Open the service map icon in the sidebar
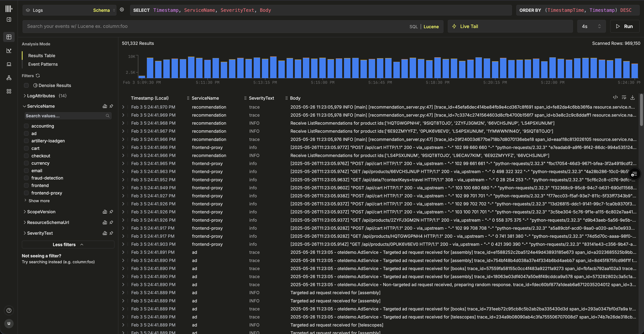This screenshot has width=644, height=334. point(9,78)
